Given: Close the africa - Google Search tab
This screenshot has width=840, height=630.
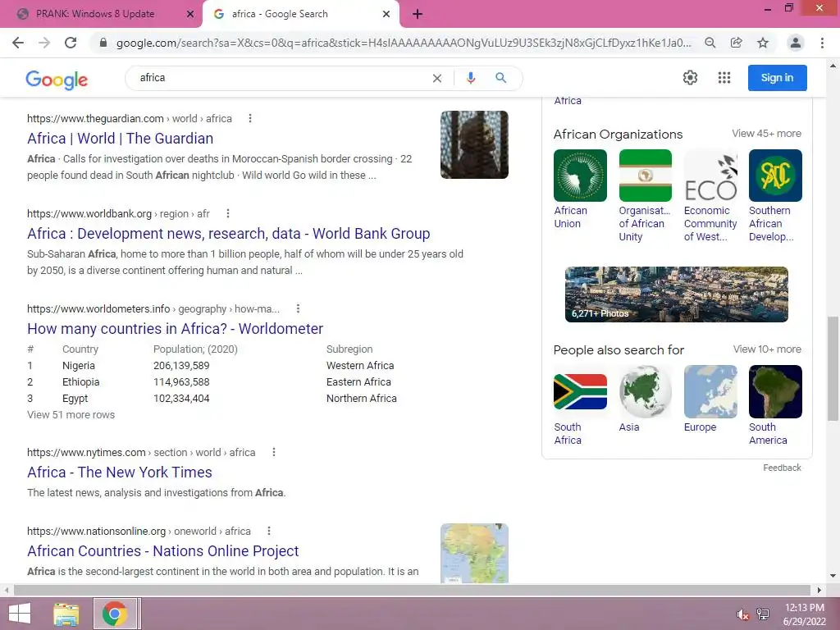Looking at the screenshot, I should pos(386,15).
